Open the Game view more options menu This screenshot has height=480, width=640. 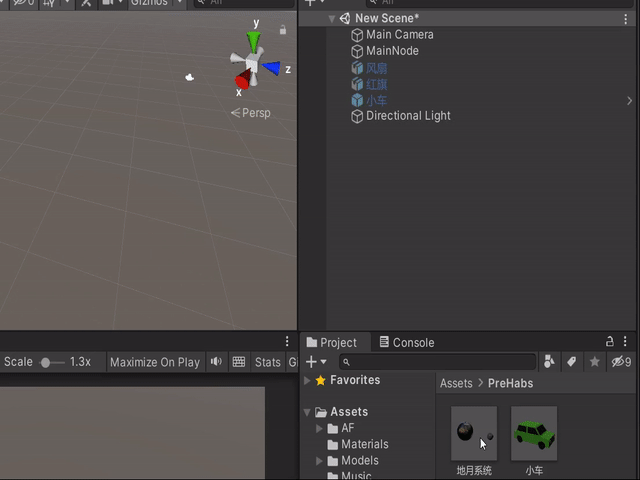[x=287, y=341]
